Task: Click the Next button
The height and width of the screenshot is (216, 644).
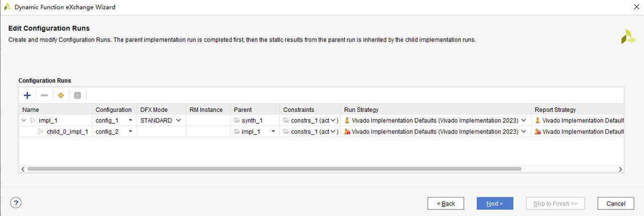Action: pyautogui.click(x=494, y=203)
